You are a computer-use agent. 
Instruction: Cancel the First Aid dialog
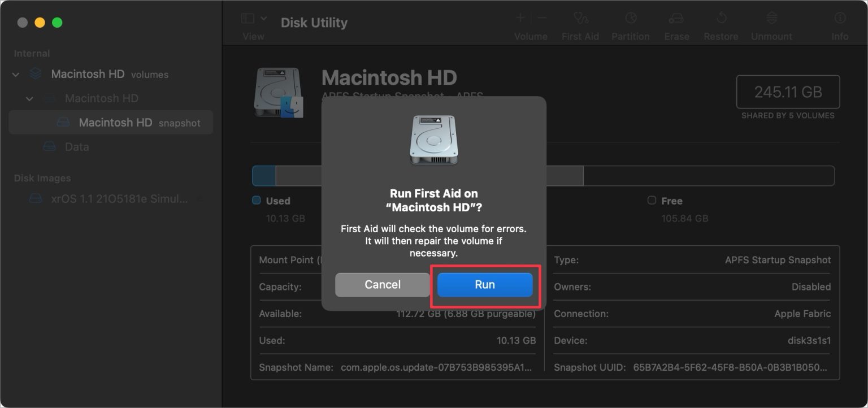[382, 285]
